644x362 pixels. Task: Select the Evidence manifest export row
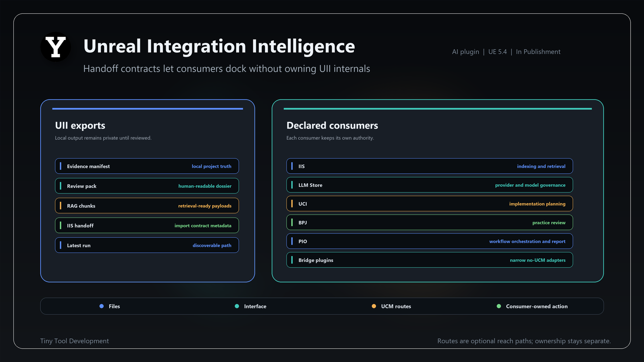point(147,166)
